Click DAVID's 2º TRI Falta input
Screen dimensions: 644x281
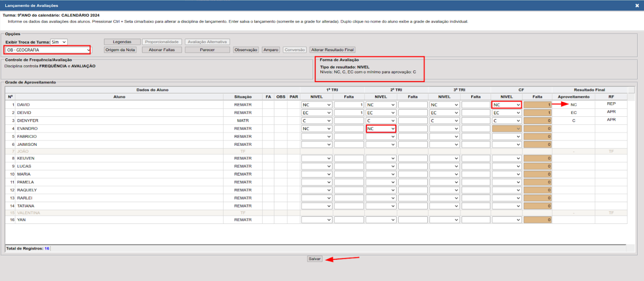(x=413, y=105)
